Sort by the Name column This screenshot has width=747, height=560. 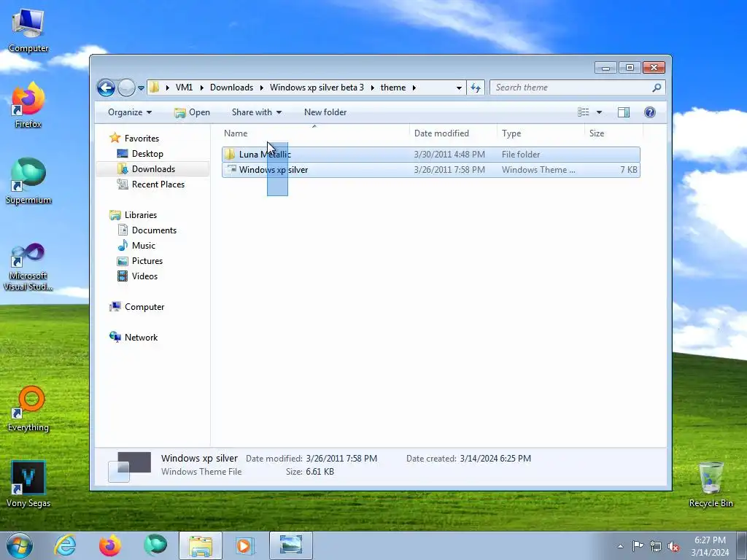(x=315, y=133)
